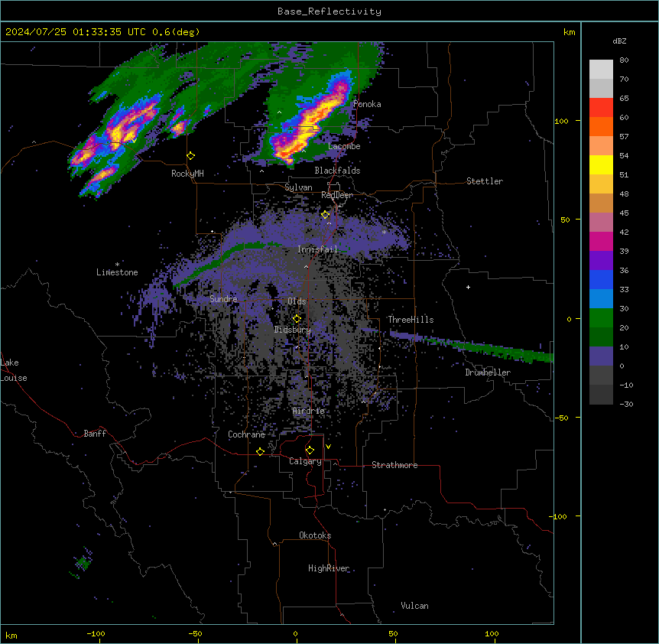Click the ThreeHills city label
The width and height of the screenshot is (659, 644).
pyautogui.click(x=411, y=320)
